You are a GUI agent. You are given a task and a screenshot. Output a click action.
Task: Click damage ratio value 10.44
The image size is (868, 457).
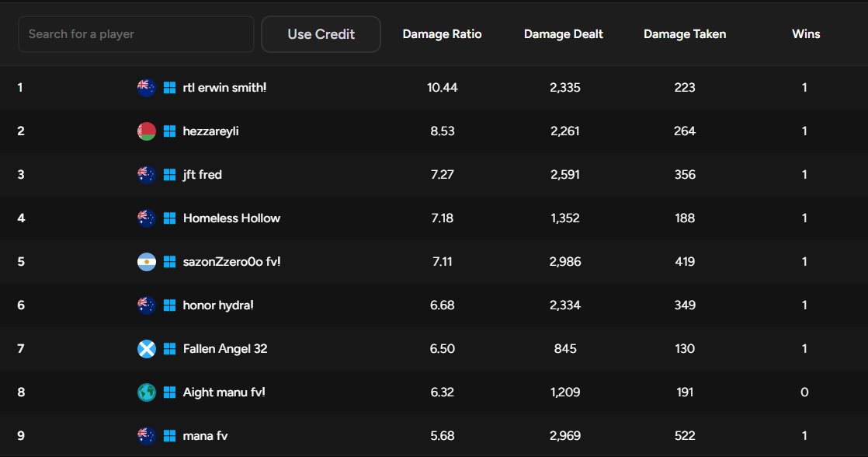tap(443, 88)
